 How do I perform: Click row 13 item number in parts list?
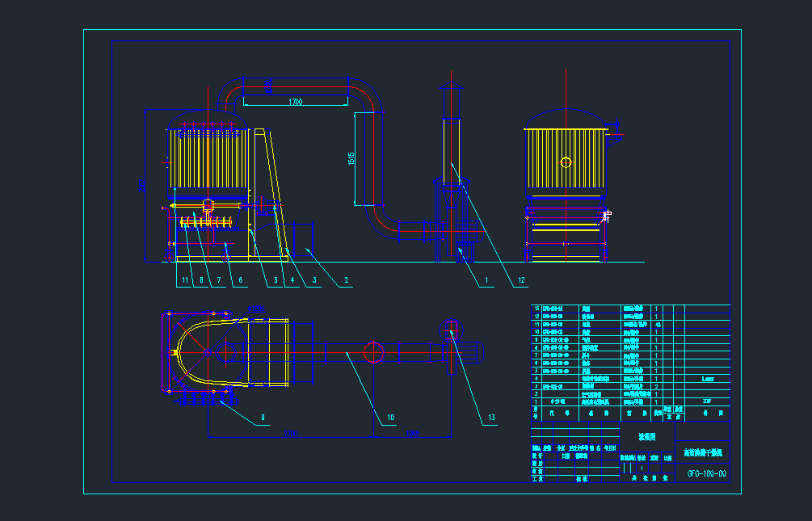tap(536, 309)
